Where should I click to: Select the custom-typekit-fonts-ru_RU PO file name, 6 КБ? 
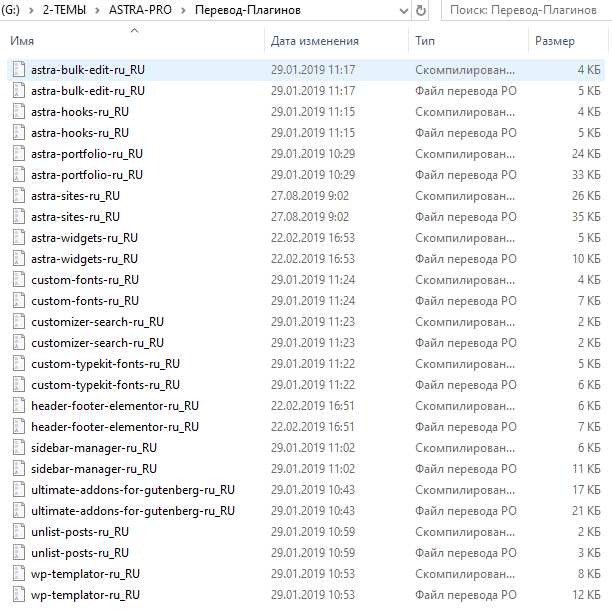105,385
